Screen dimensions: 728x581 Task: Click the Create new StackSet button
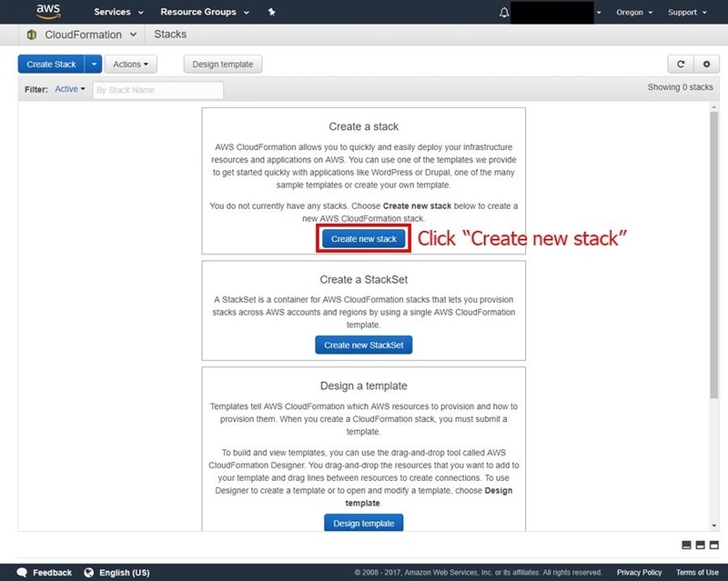tap(363, 345)
